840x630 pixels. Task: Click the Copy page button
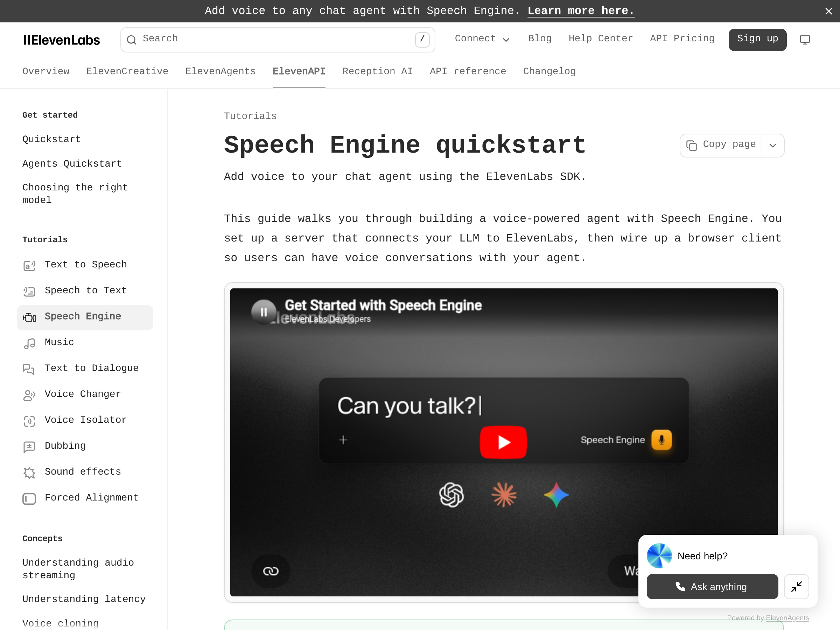[721, 146]
